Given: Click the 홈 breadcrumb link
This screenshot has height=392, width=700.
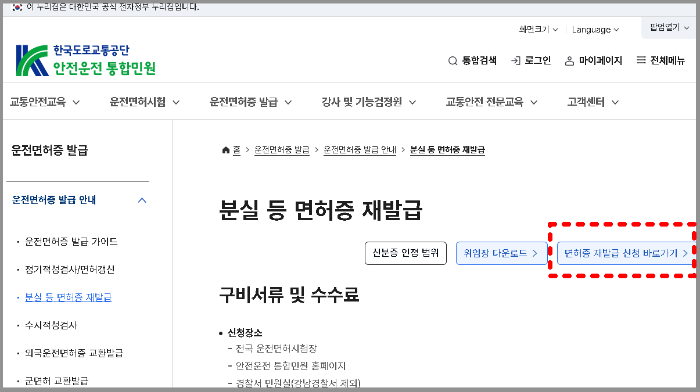Looking at the screenshot, I should [237, 150].
